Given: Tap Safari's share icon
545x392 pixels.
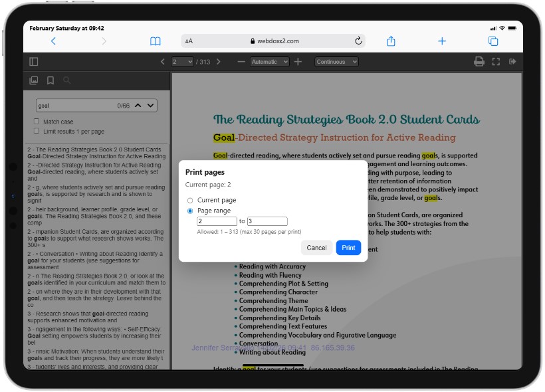Looking at the screenshot, I should click(x=391, y=41).
